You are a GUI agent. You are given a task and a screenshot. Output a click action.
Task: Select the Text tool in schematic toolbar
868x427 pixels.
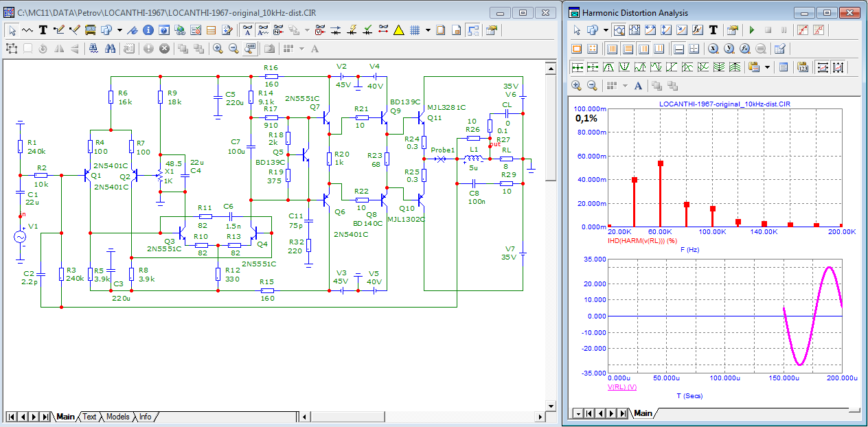[x=43, y=30]
